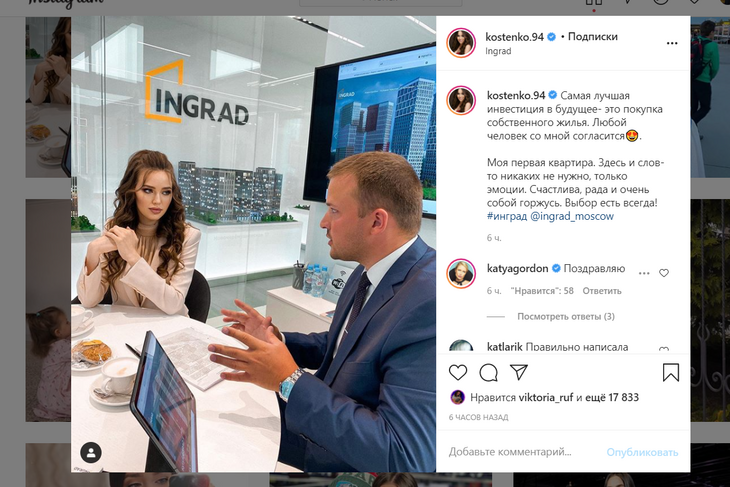Open viktoria_ruf profile from likes
This screenshot has height=487, width=730.
[546, 398]
